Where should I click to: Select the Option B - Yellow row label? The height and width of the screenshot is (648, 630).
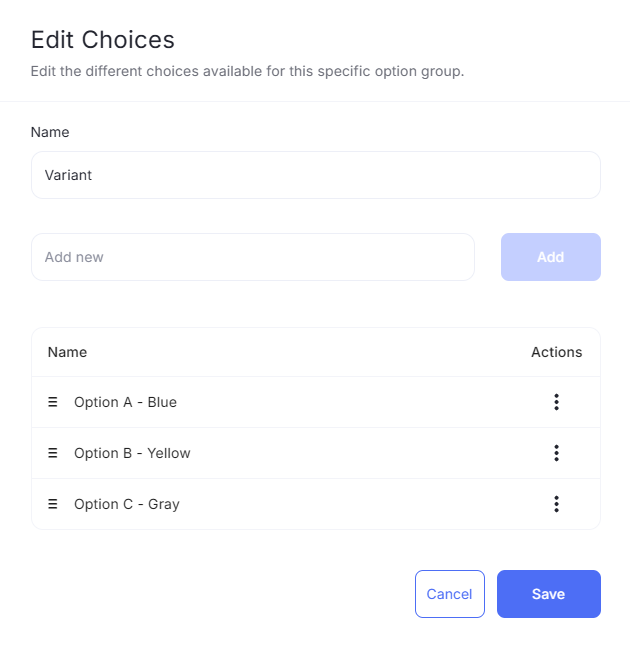(132, 453)
